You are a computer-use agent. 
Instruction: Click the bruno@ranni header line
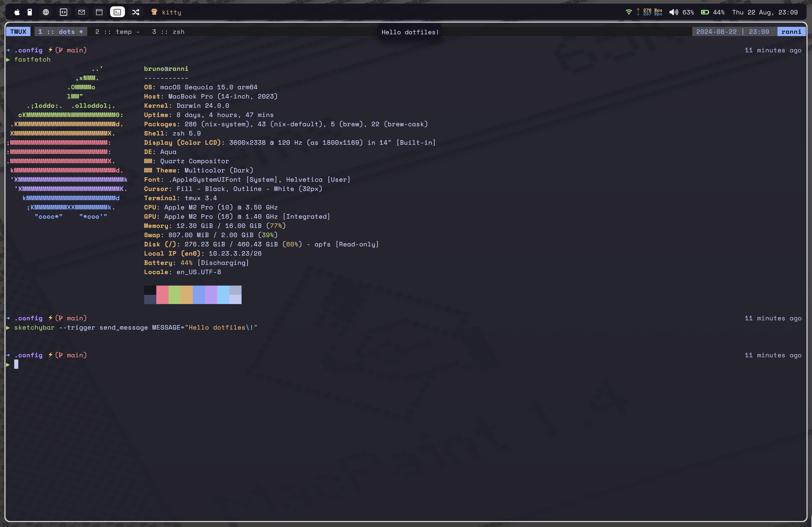(x=166, y=69)
